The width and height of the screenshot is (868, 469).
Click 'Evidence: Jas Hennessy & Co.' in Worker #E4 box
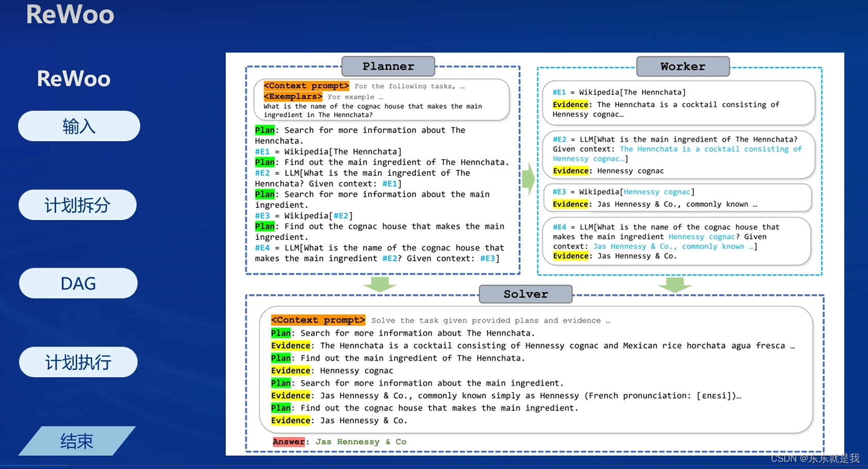pos(614,256)
